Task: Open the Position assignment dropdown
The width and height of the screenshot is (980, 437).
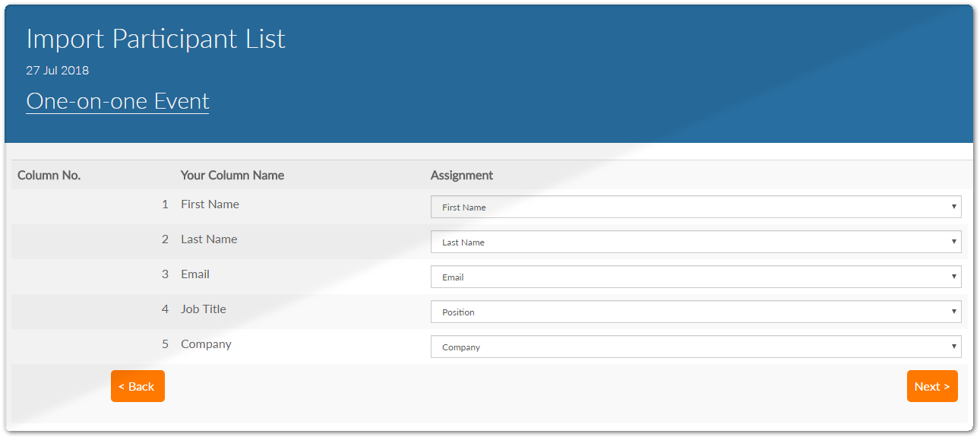Action: pos(695,312)
